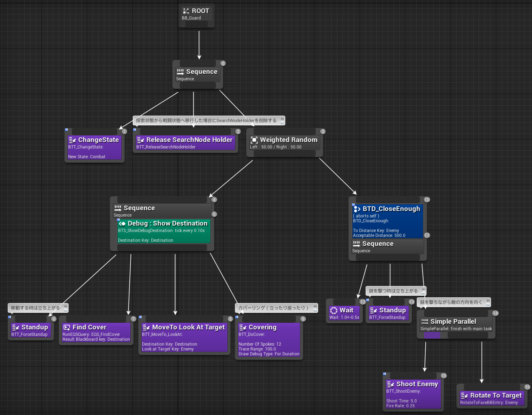This screenshot has height=415, width=532.
Task: Click the dice icon on Weighted Random node
Action: (254, 140)
